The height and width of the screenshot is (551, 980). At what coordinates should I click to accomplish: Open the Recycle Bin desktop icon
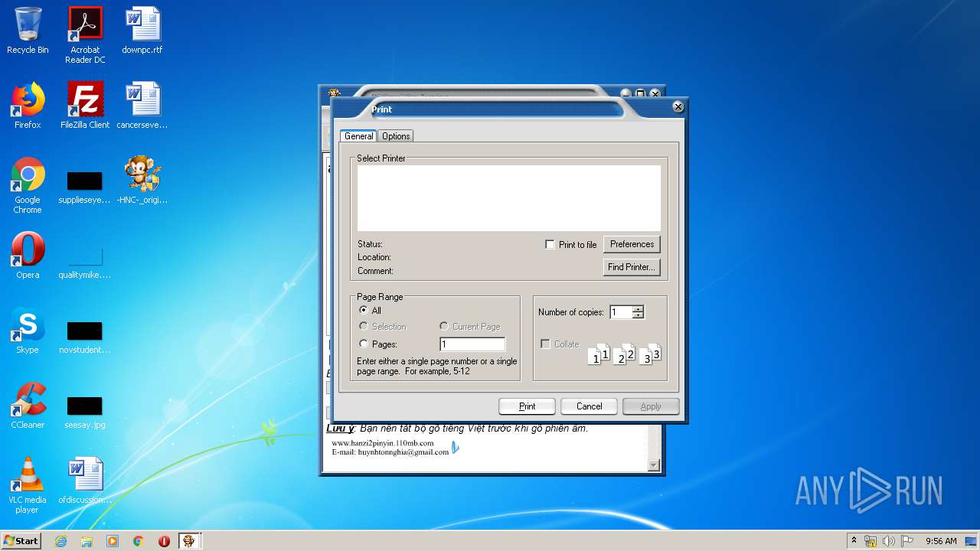[28, 31]
